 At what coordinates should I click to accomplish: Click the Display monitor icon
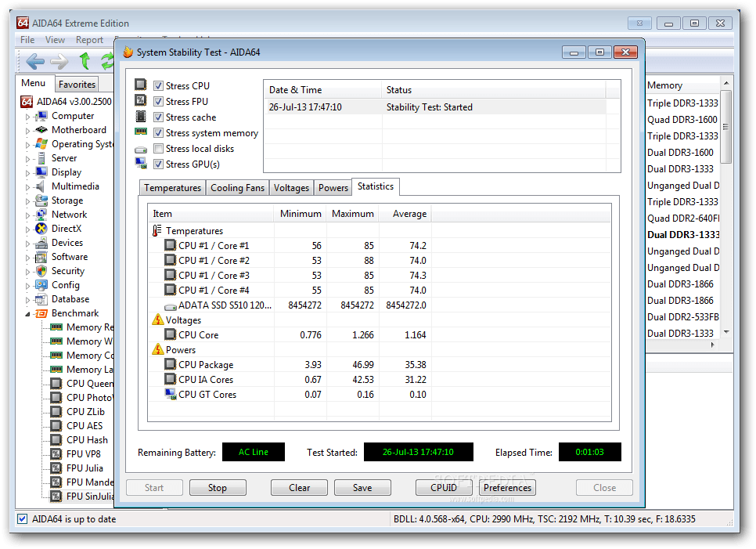click(x=41, y=172)
